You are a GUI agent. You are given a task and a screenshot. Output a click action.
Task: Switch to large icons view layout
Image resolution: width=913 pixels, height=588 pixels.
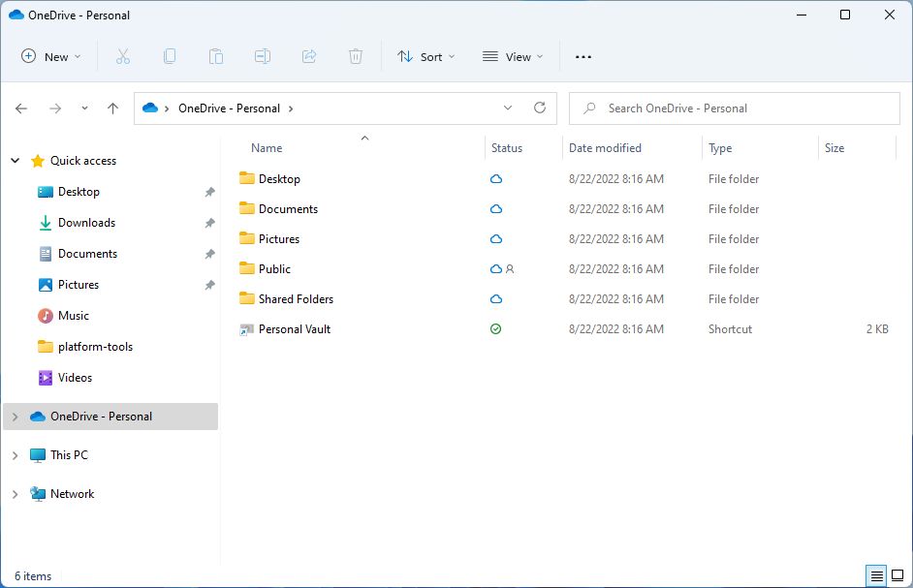coord(897,575)
